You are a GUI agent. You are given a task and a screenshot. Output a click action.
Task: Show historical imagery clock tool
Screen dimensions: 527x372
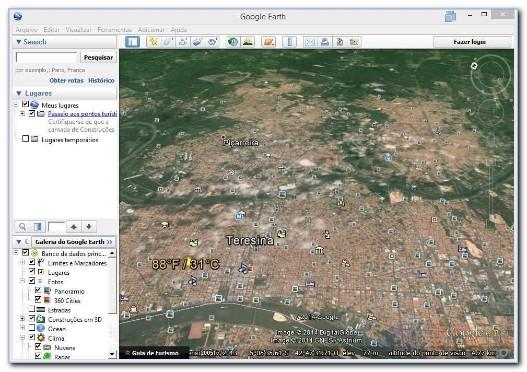tap(233, 42)
